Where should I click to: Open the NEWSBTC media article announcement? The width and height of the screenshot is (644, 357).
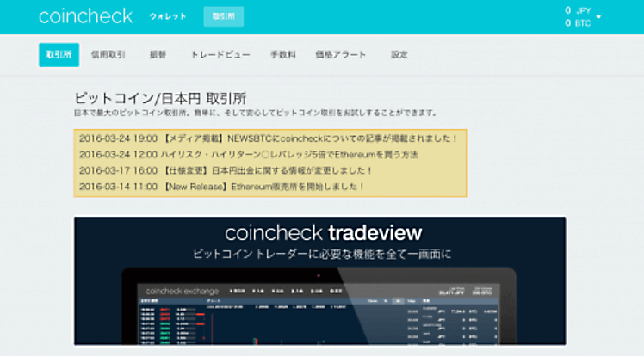(x=269, y=138)
